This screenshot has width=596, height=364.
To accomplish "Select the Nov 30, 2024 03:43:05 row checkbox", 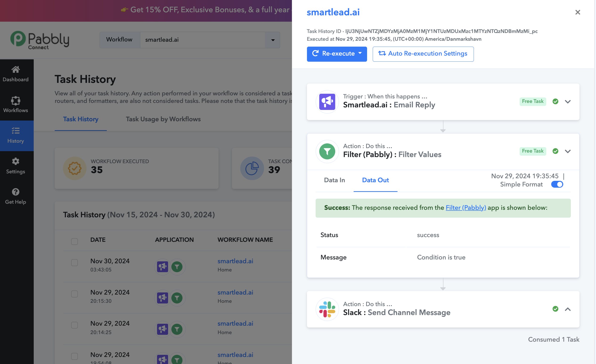I will 74,263.
